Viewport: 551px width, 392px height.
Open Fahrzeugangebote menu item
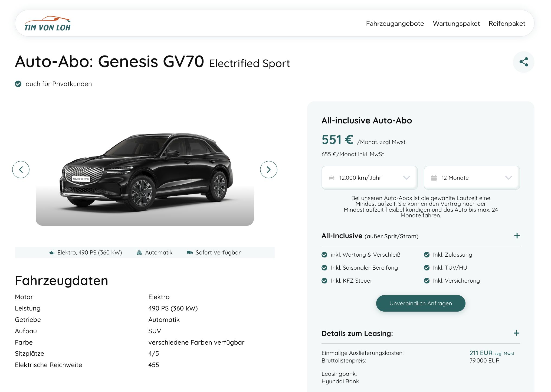tap(395, 24)
